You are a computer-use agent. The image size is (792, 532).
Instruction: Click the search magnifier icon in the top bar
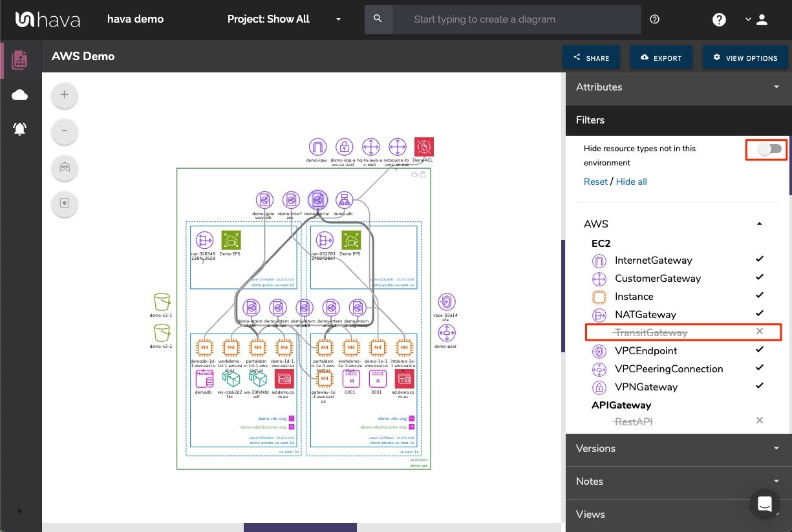click(379, 19)
